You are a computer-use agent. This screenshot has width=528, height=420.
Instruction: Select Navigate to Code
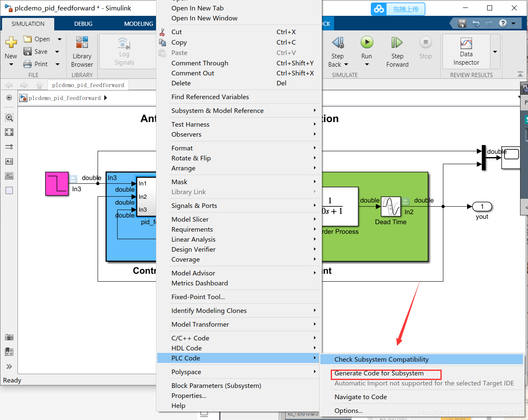coord(422,397)
